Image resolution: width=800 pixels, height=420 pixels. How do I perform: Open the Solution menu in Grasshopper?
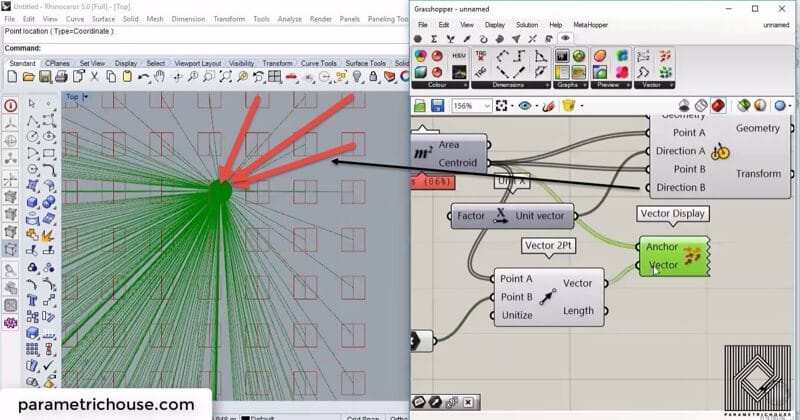pos(527,24)
